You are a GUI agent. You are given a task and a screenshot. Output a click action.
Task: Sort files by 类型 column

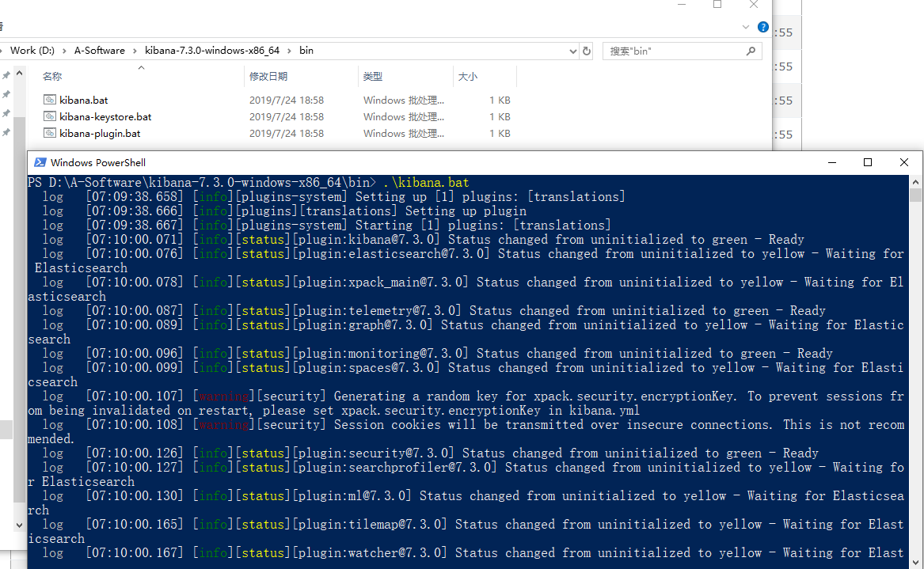372,77
